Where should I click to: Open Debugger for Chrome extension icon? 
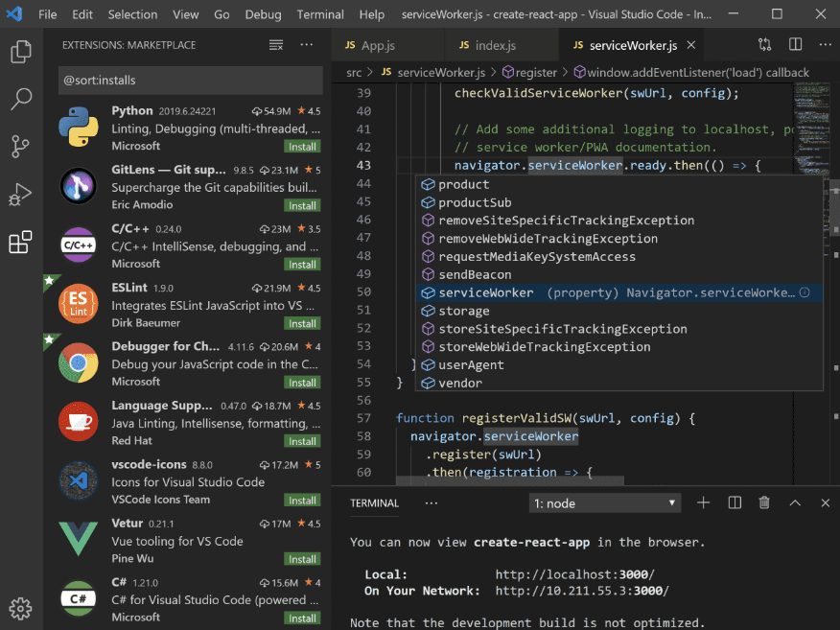[x=79, y=362]
